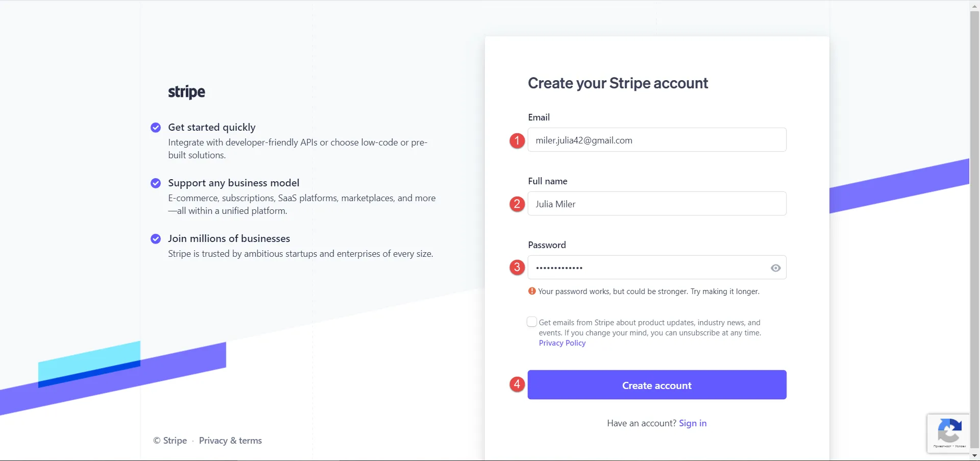
Task: Enable emails from Stripe about product updates
Action: tap(531, 322)
